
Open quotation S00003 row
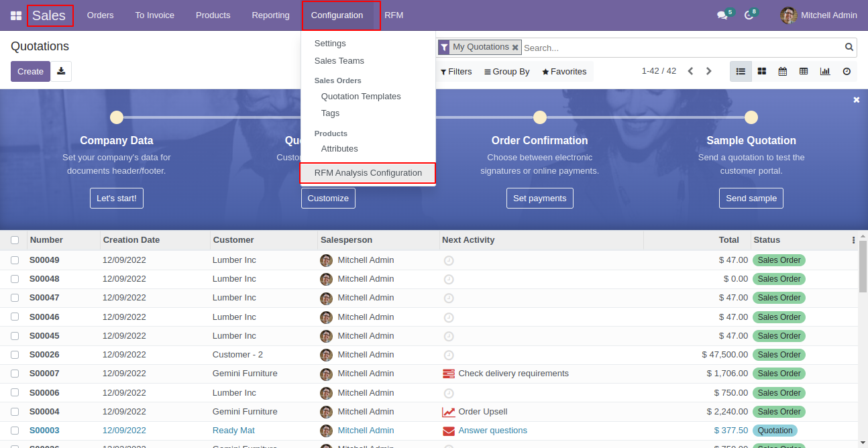tap(429, 431)
